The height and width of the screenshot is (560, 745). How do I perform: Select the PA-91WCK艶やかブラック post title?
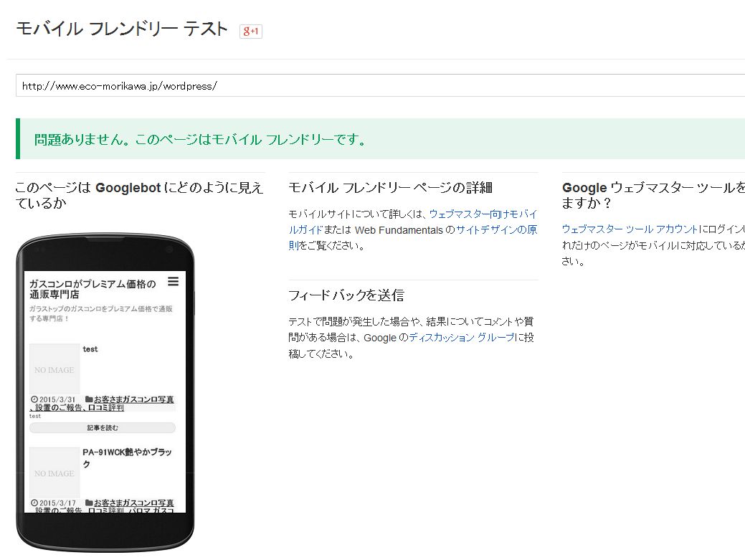pyautogui.click(x=127, y=458)
